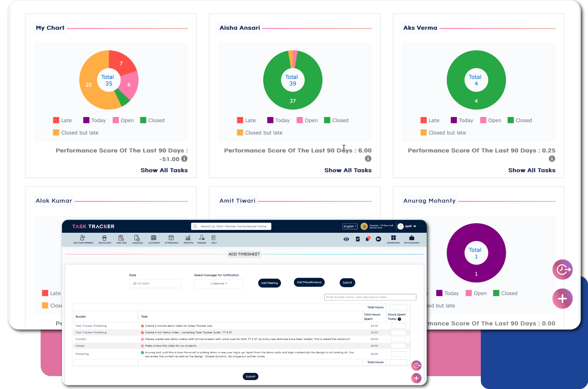Click the Add Meeting button
Viewport: 588px width, 389px height.
click(269, 283)
